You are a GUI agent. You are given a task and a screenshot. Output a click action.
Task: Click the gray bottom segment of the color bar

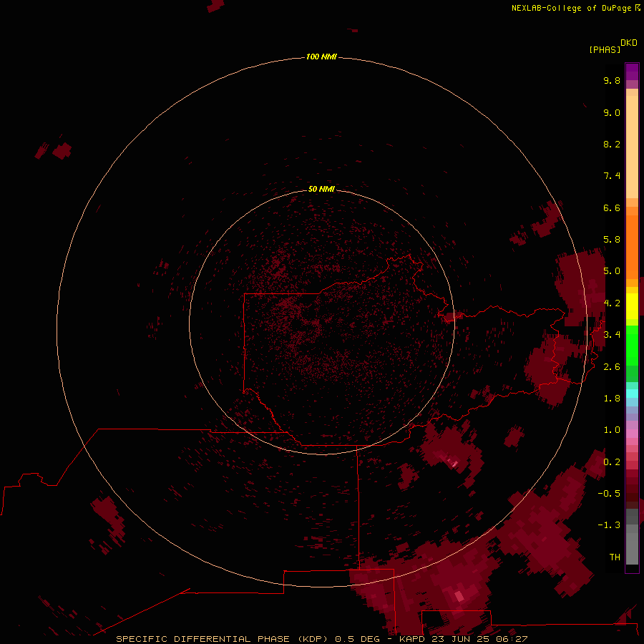(632, 548)
